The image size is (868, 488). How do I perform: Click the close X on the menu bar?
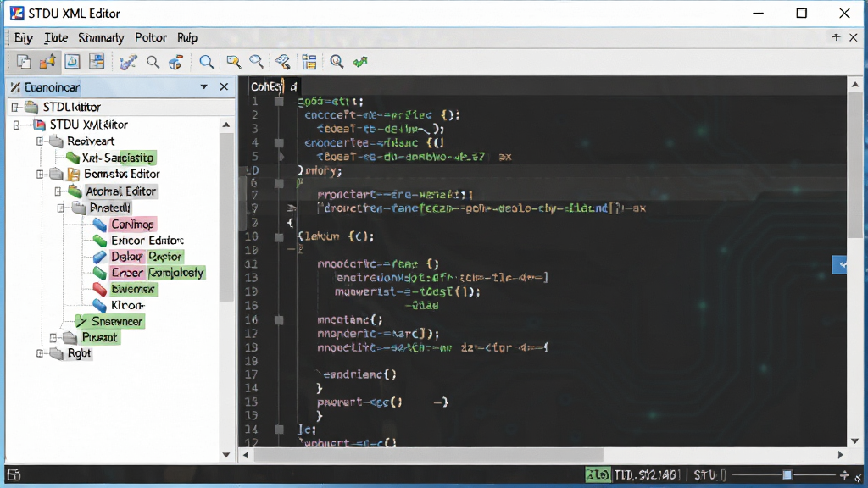tap(854, 37)
